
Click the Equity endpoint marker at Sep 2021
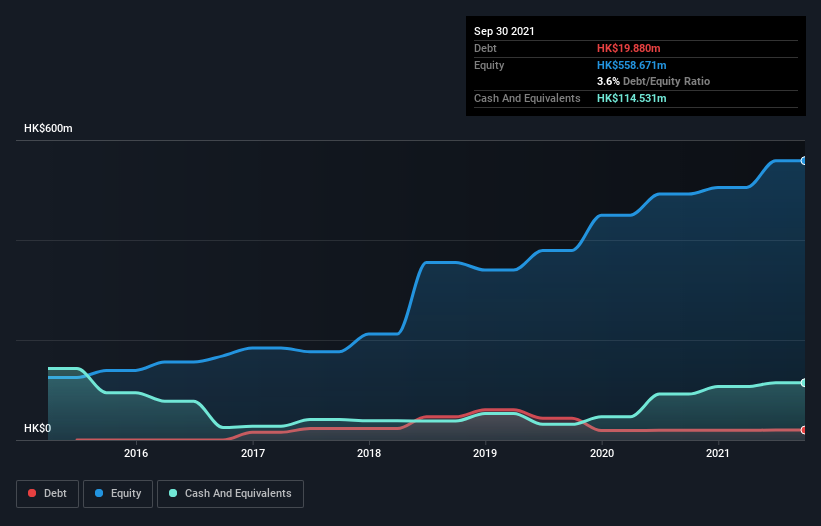point(804,161)
